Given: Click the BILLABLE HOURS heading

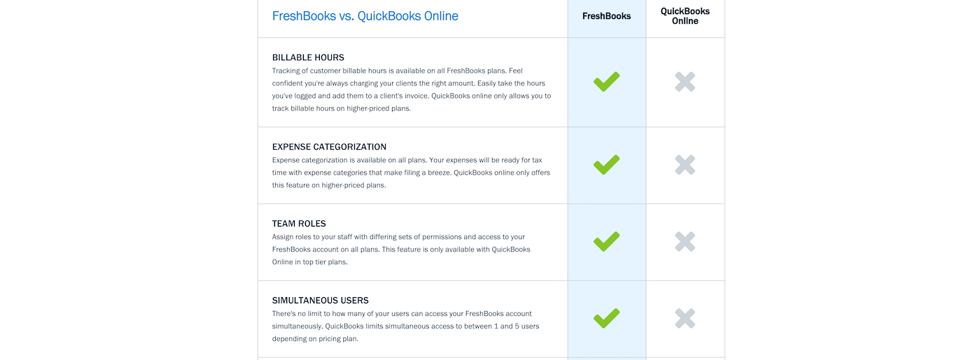Looking at the screenshot, I should tap(308, 57).
